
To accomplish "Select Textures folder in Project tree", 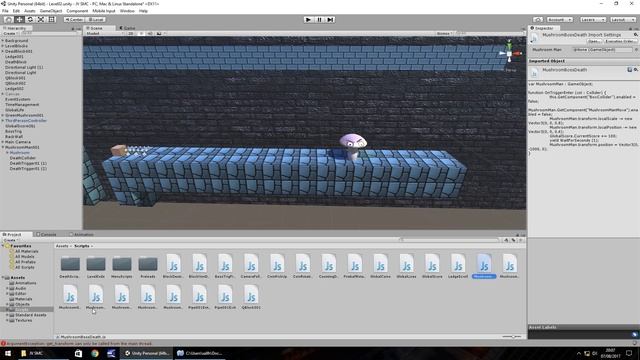I will click(x=23, y=320).
